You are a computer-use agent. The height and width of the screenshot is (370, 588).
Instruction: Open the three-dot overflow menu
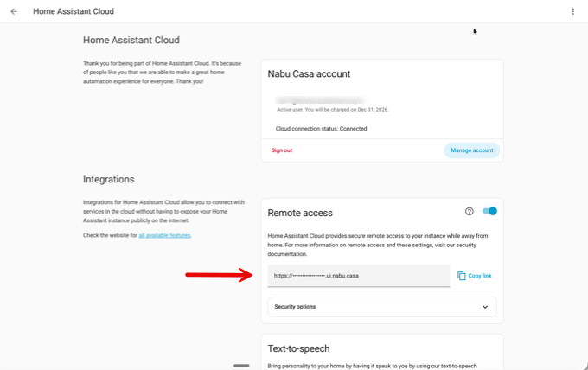tap(572, 11)
